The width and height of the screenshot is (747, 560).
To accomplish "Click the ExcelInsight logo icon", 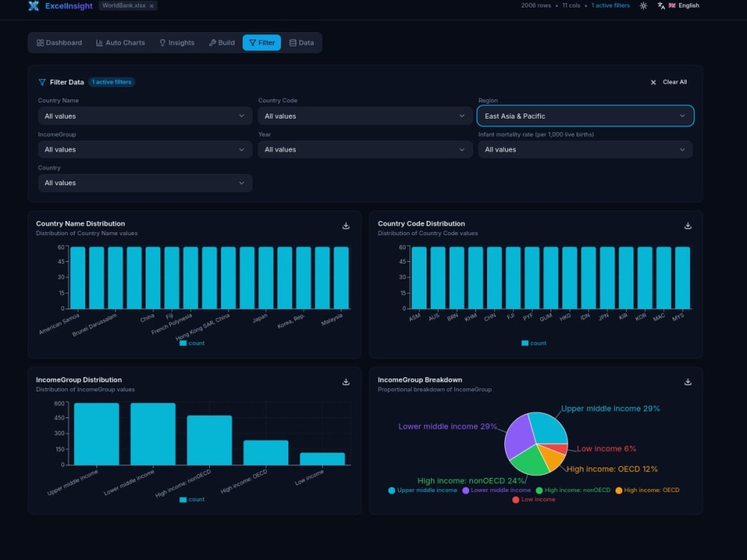I will click(34, 6).
